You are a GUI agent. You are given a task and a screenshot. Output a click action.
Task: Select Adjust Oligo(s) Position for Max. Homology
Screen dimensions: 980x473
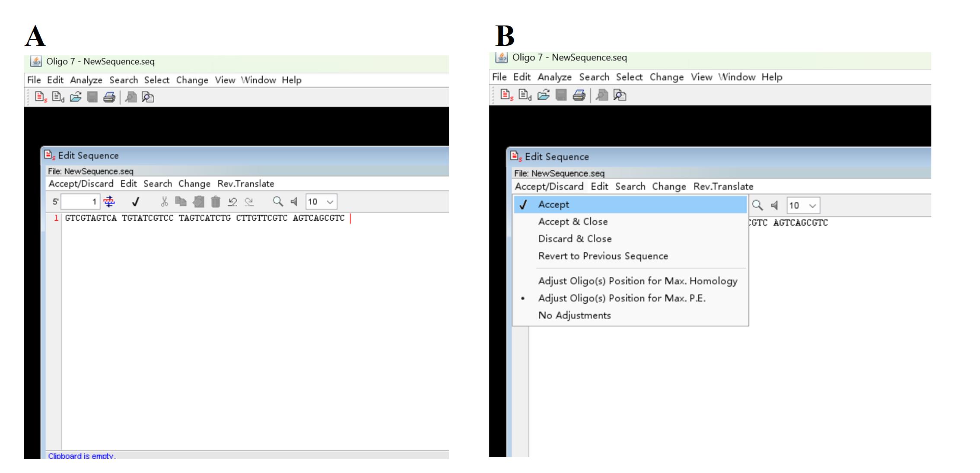click(637, 281)
